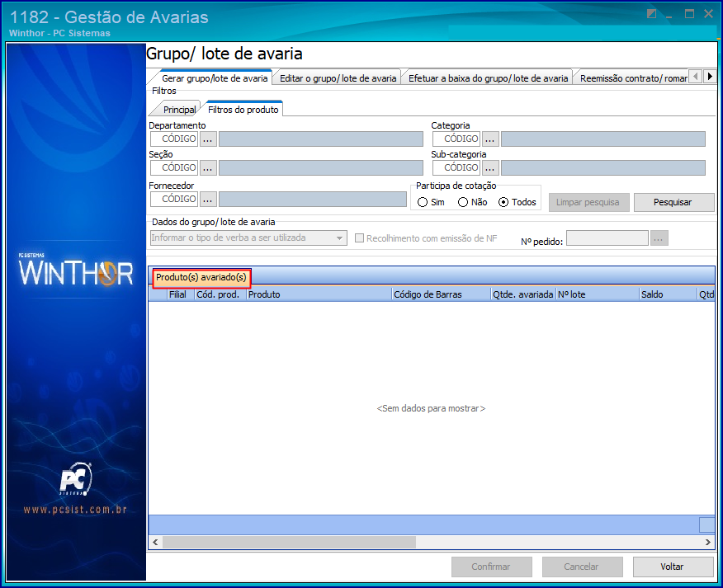This screenshot has height=588, width=723.
Task: Click the Limpar pesquisa button
Action: pos(588,202)
